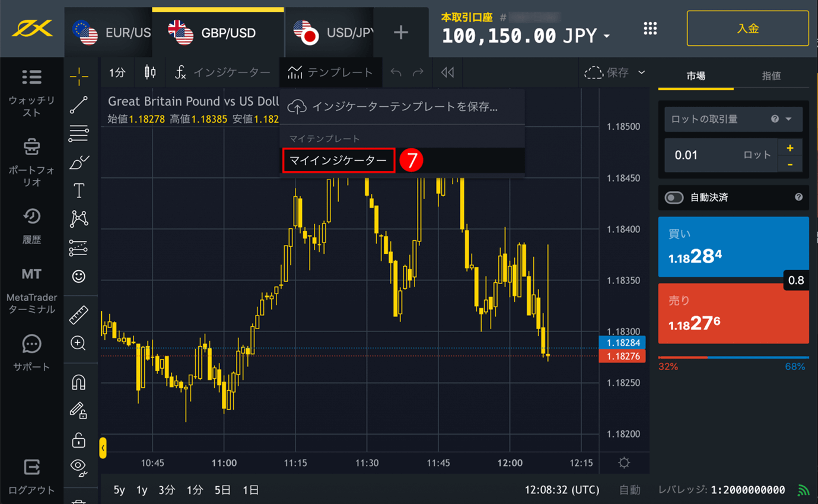Switch to the USD/JPY tab
Viewport: 818px width, 504px height.
pyautogui.click(x=329, y=33)
